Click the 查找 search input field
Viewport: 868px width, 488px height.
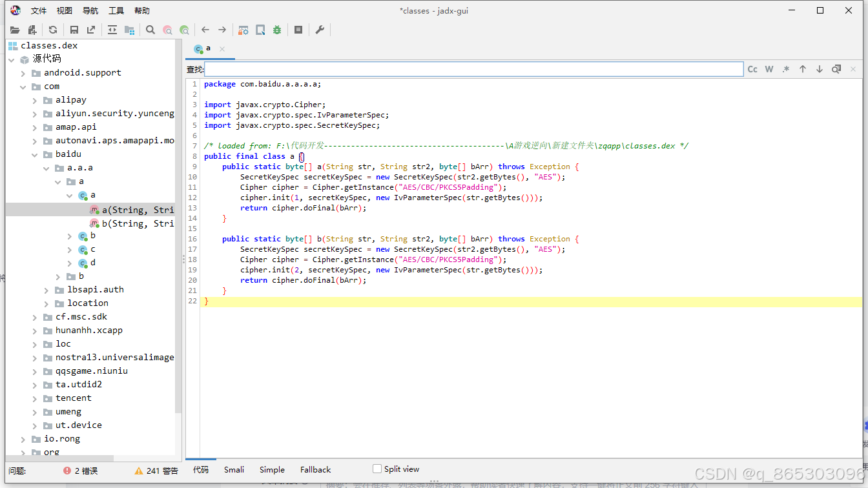pyautogui.click(x=474, y=69)
